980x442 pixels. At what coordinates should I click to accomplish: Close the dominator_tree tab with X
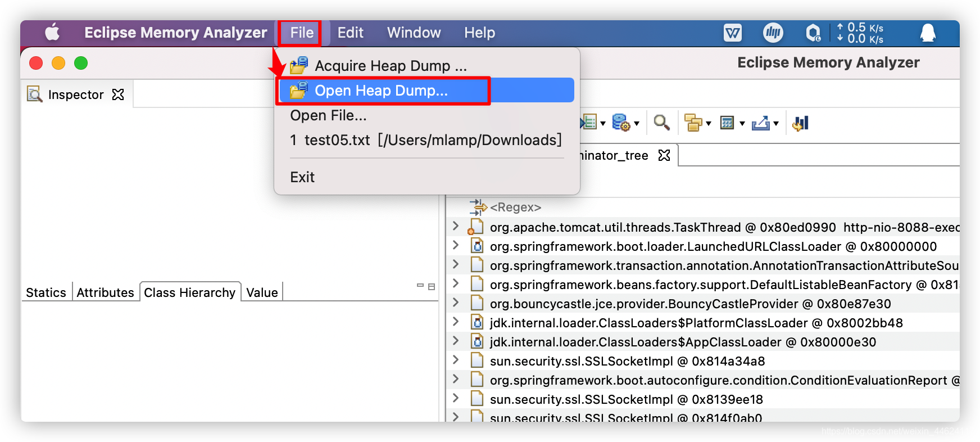pos(664,155)
